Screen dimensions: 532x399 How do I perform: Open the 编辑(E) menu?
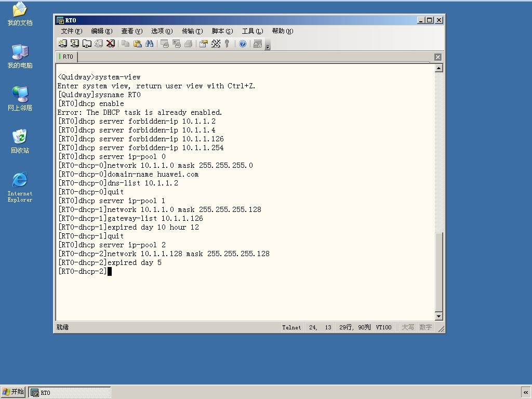(x=102, y=31)
